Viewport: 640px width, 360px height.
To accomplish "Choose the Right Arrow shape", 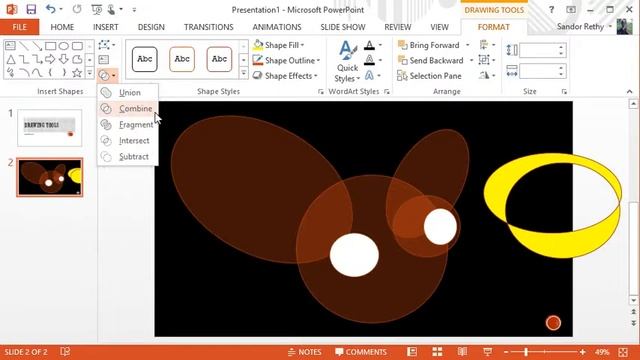I will point(50,60).
